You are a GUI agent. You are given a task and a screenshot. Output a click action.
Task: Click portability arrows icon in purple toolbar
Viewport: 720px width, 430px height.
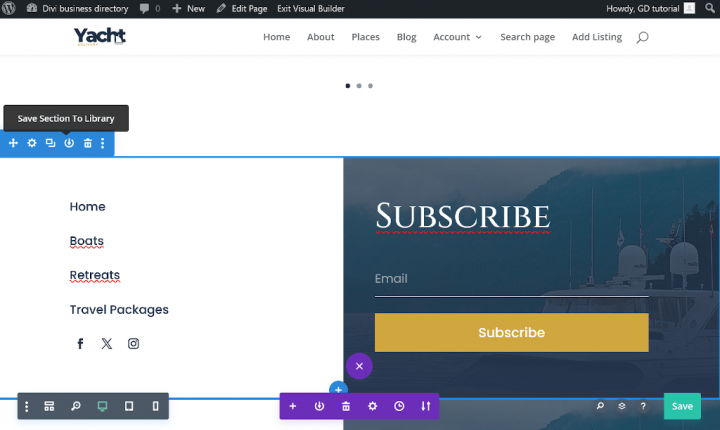[426, 406]
